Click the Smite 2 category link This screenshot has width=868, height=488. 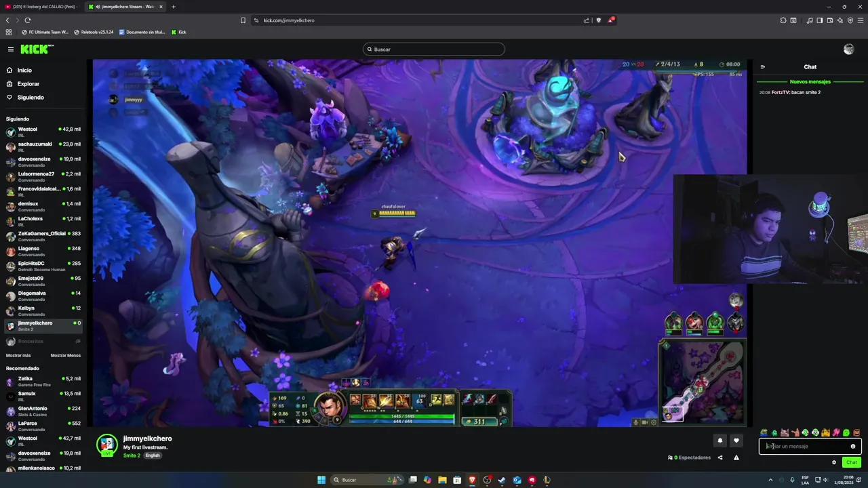click(x=132, y=455)
